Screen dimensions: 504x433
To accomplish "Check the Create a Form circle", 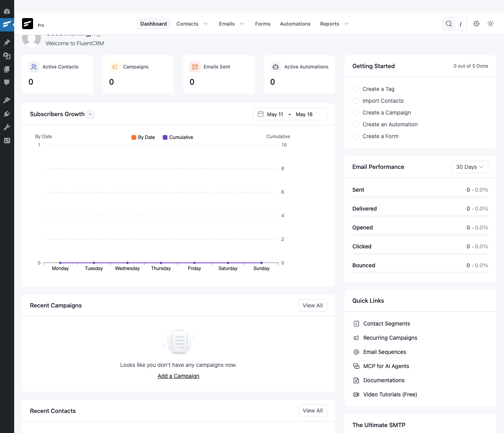I will click(x=356, y=136).
